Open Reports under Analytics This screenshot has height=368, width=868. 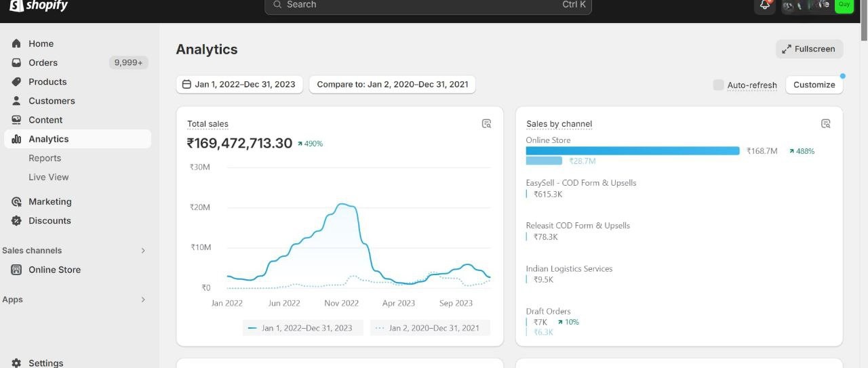point(45,158)
